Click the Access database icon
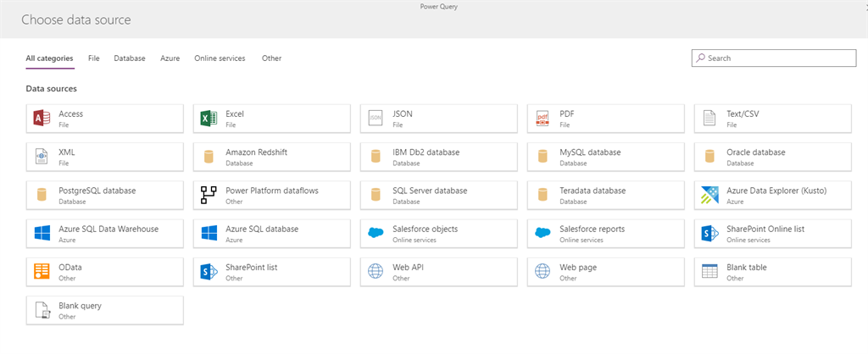This screenshot has width=868, height=354. click(x=42, y=119)
